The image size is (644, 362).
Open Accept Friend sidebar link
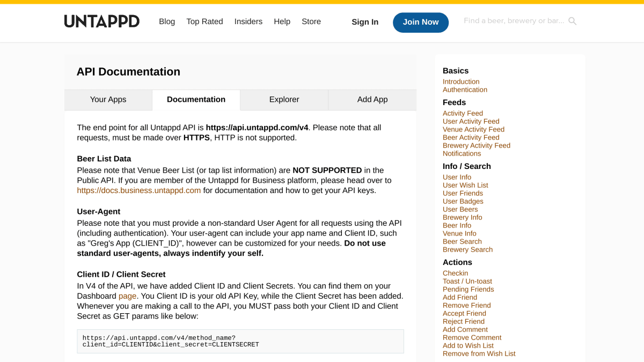pos(464,314)
